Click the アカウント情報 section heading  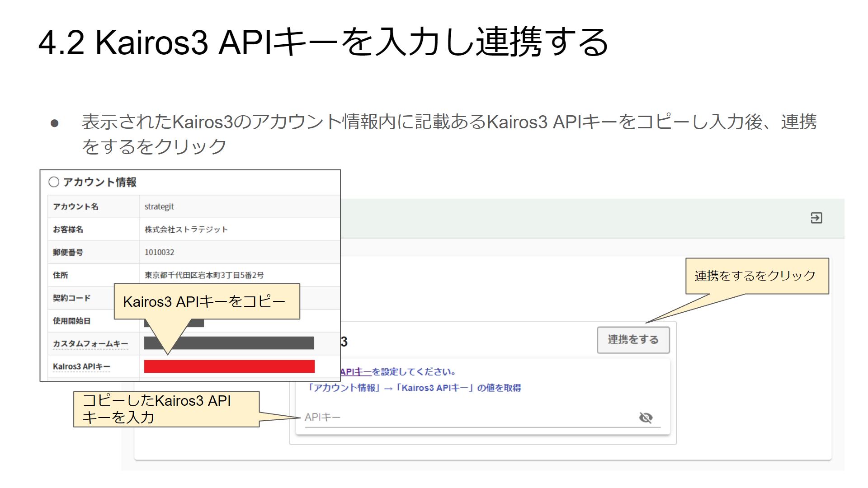(x=99, y=182)
